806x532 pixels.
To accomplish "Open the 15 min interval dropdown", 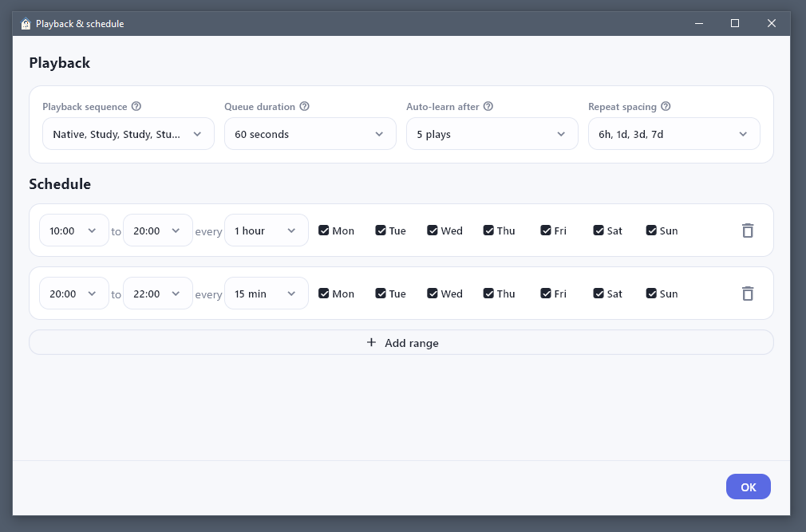I will point(267,294).
